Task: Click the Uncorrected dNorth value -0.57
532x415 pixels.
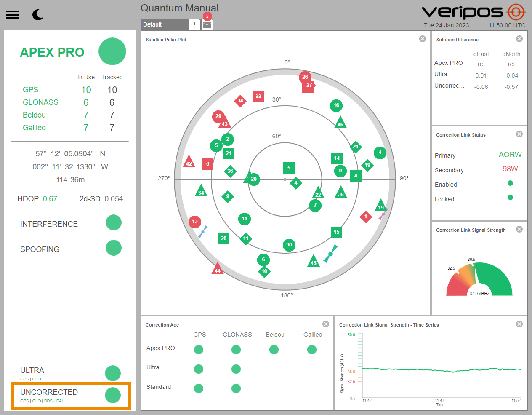Action: (511, 87)
